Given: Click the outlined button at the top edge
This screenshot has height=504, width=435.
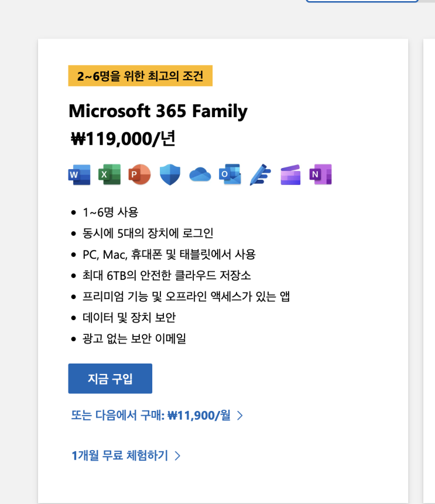Looking at the screenshot, I should tap(362, 1).
